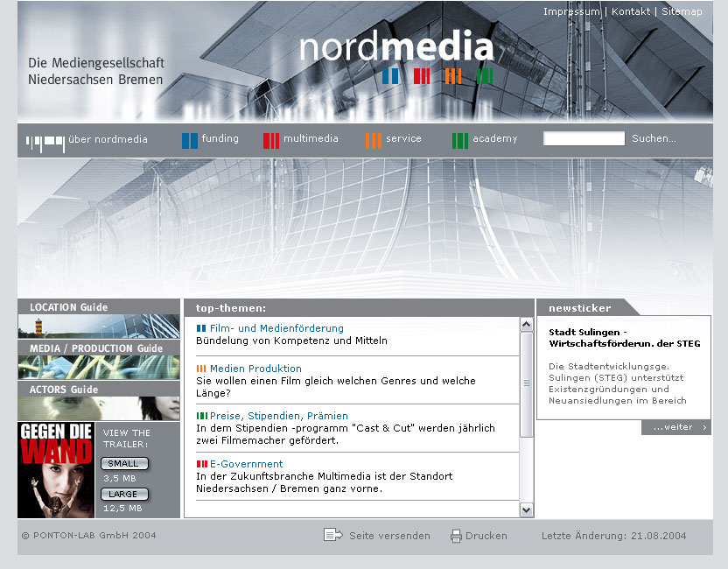Click the Stadt Sulingen newsticker headline
Viewport: 728px width, 569px height.
click(625, 338)
